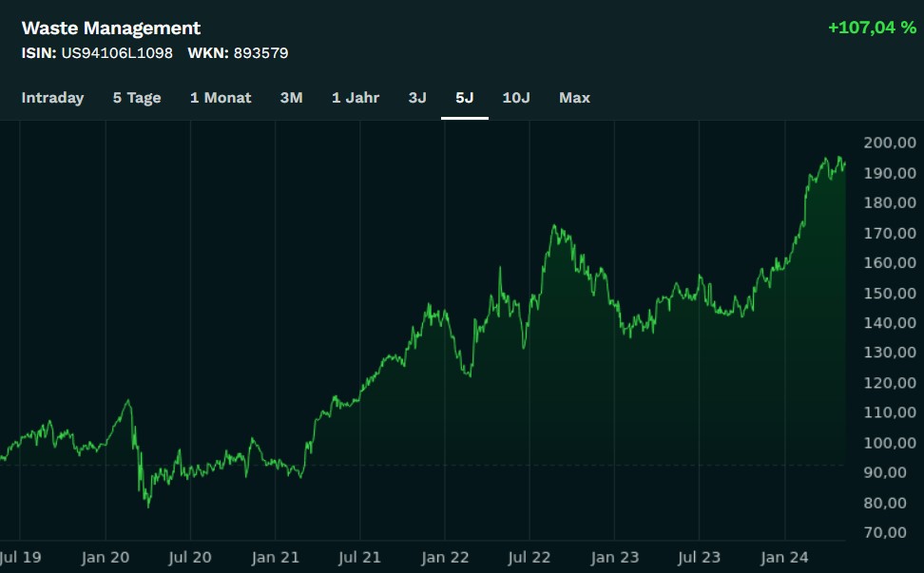Open the 1 Jahr chart view

click(356, 98)
